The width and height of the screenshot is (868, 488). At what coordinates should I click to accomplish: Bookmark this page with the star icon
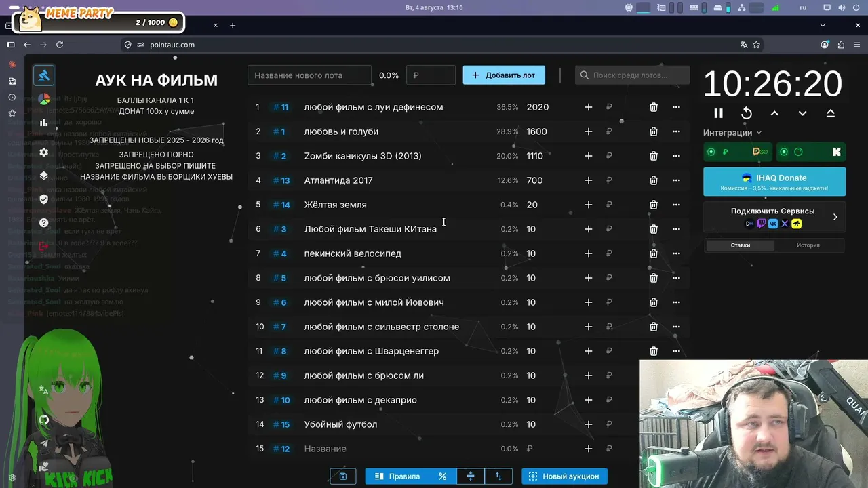tap(756, 45)
